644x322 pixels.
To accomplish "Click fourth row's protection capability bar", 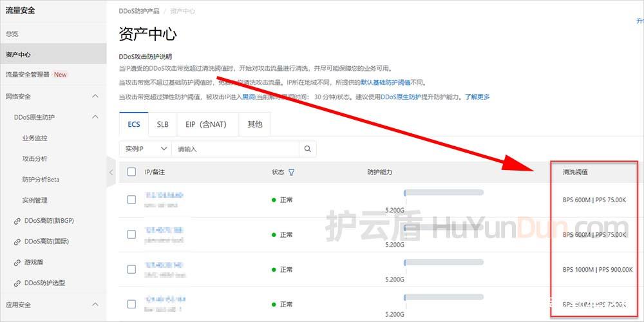I will (444, 297).
